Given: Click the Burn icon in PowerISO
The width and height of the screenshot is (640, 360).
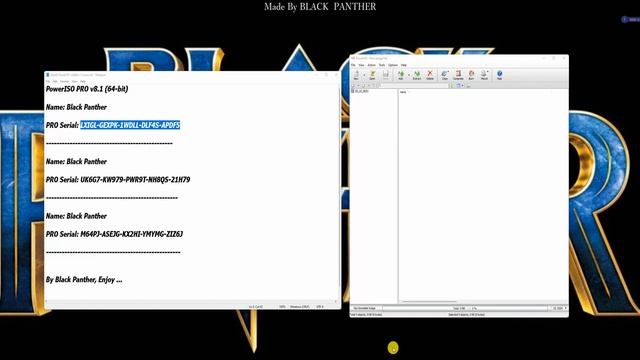Looking at the screenshot, I should [471, 75].
